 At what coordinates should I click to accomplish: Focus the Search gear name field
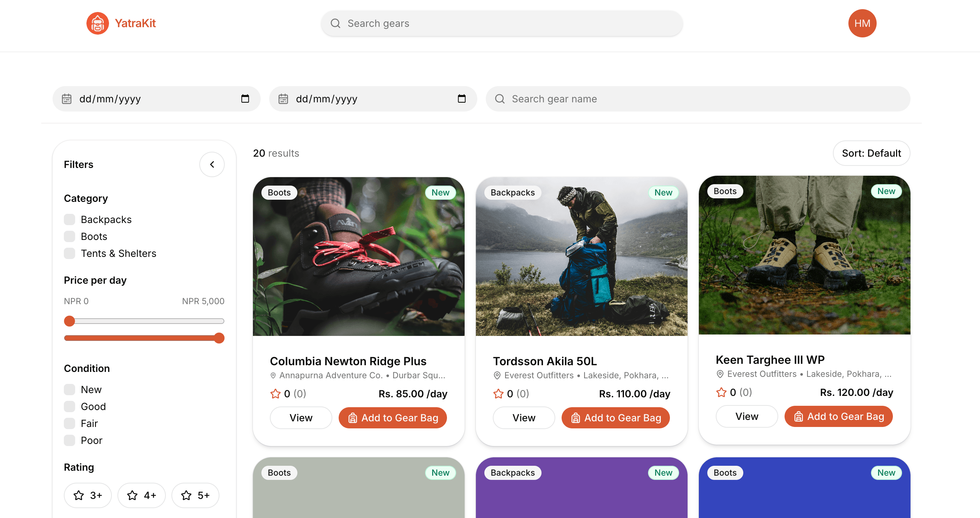point(698,99)
